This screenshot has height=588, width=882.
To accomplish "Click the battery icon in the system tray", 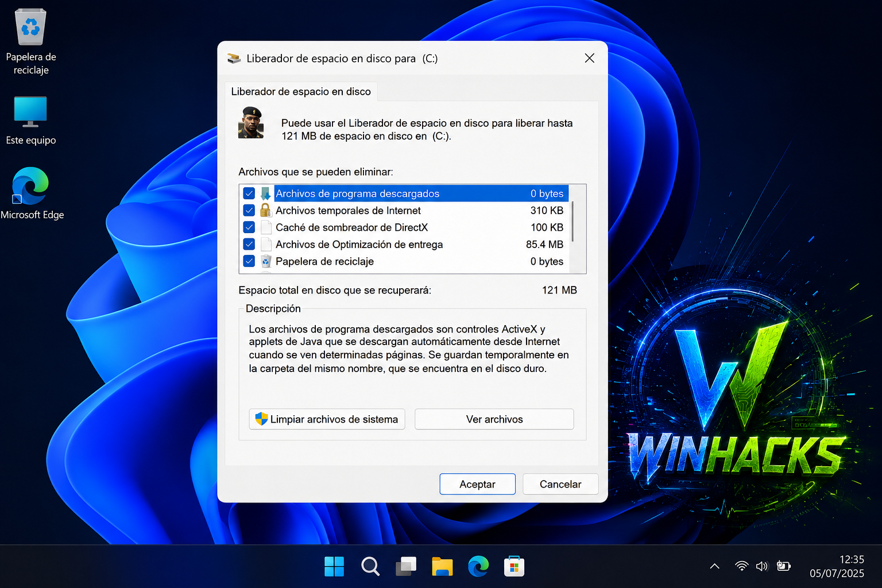I will (x=784, y=566).
